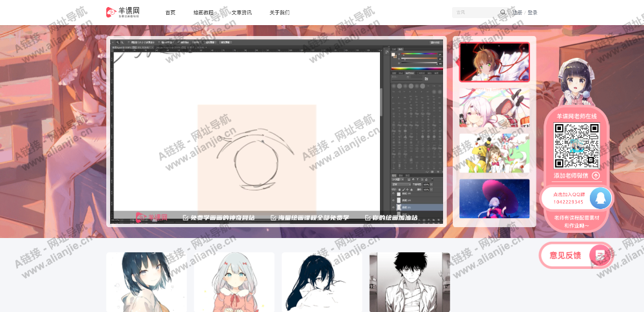Toggle visibility eye of the top layer

(393, 194)
